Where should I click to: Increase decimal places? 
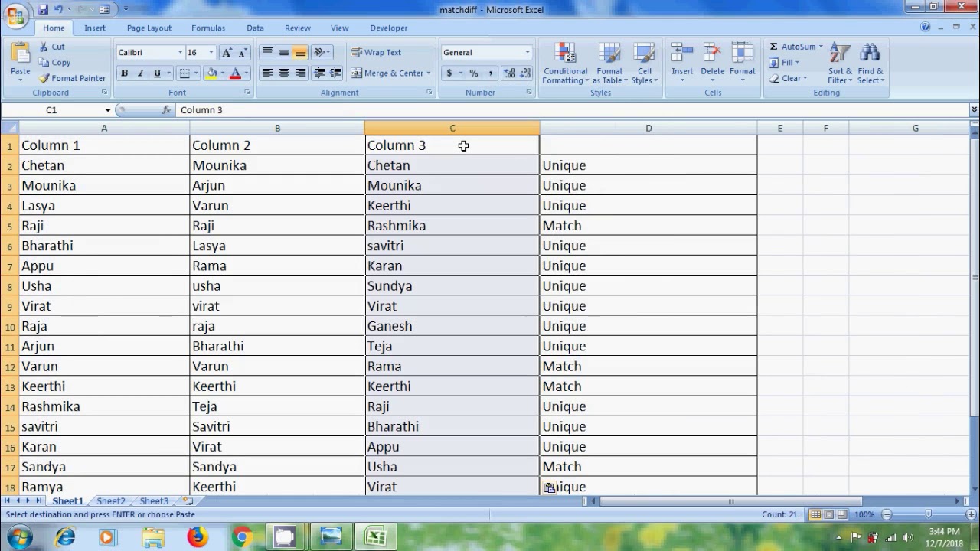point(508,73)
